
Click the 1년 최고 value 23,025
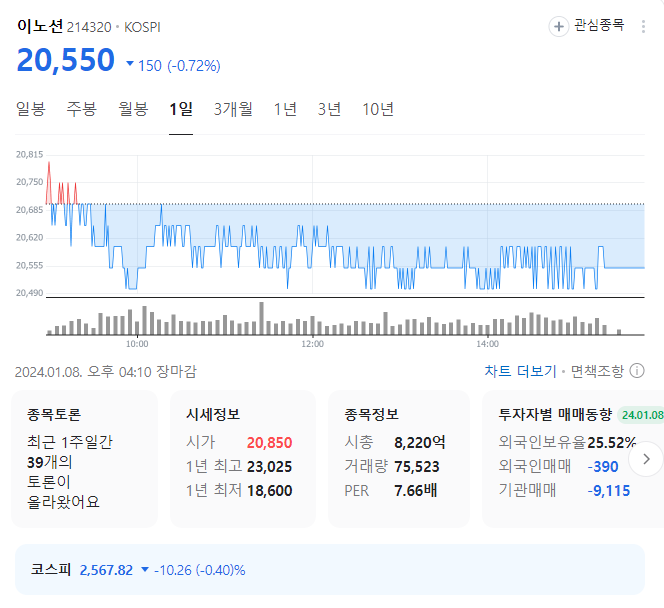pyautogui.click(x=269, y=467)
